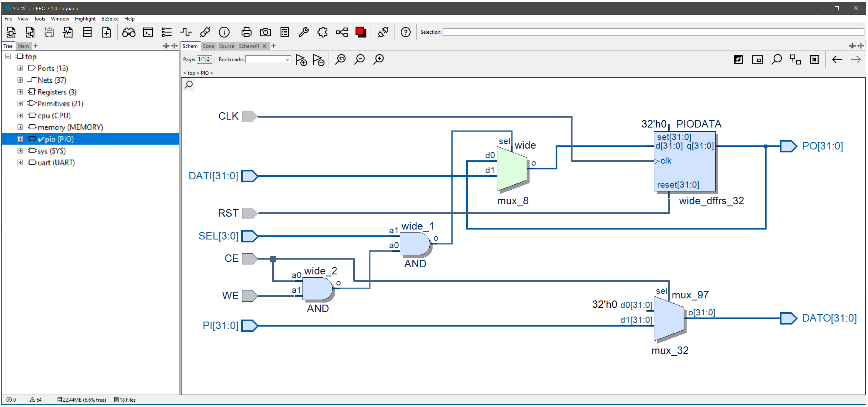Zoom out of the schematic

(359, 59)
